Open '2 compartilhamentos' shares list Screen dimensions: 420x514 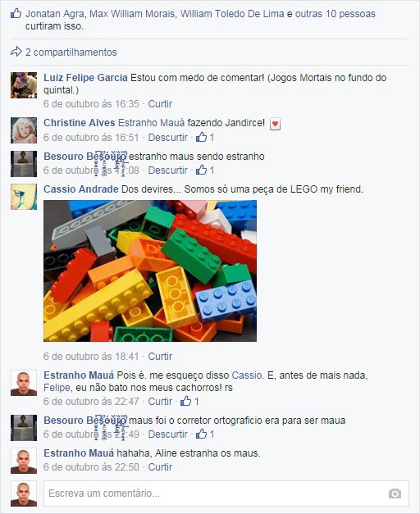(71, 52)
